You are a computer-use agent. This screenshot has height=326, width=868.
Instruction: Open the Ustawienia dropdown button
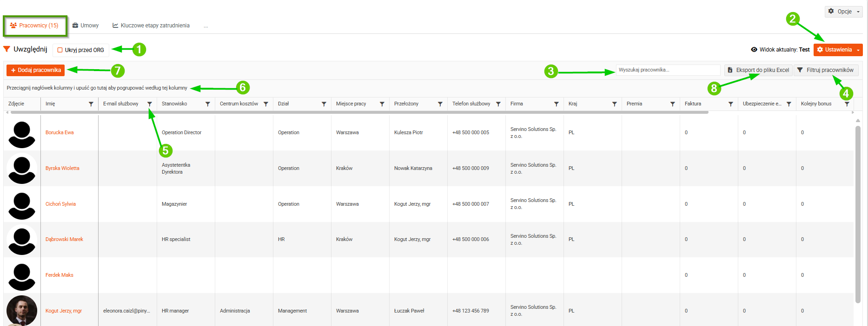tap(838, 50)
